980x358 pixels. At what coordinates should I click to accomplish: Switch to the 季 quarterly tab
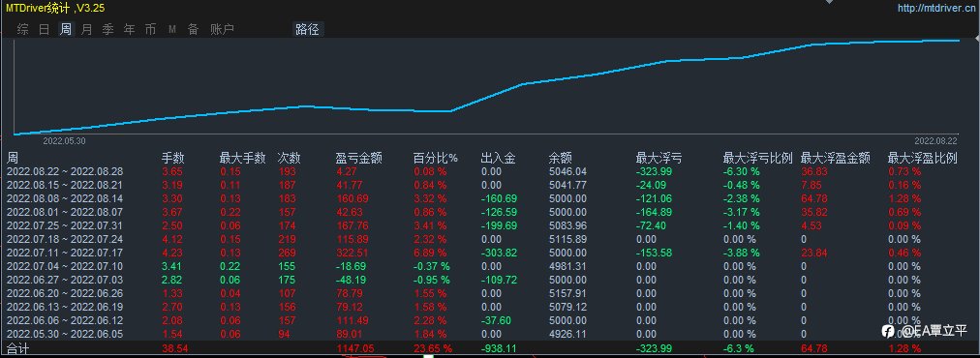pyautogui.click(x=107, y=29)
